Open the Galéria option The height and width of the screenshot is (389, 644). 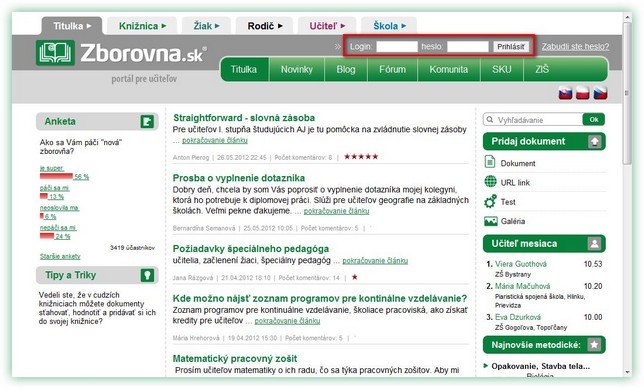coord(513,221)
